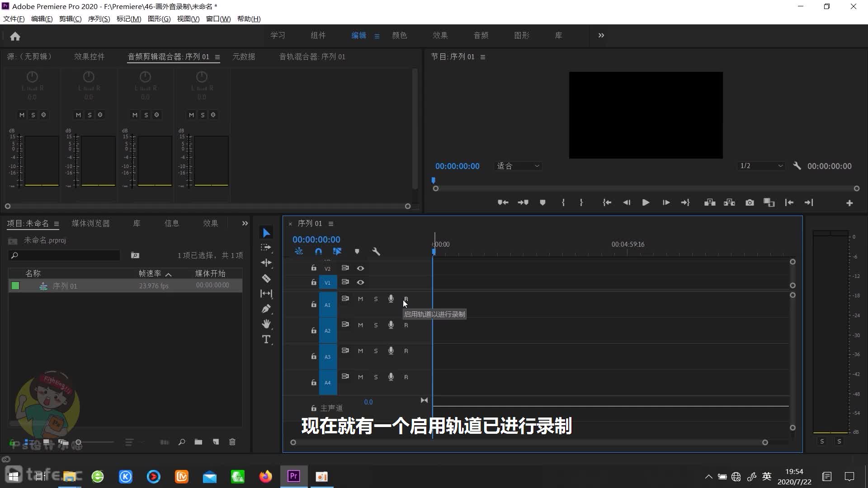This screenshot has height=488, width=868.
Task: Click New Bin folder icon
Action: click(x=198, y=442)
